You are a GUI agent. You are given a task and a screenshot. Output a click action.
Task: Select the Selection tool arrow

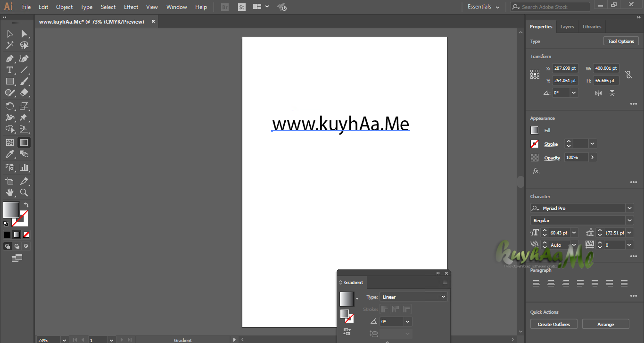[x=10, y=34]
